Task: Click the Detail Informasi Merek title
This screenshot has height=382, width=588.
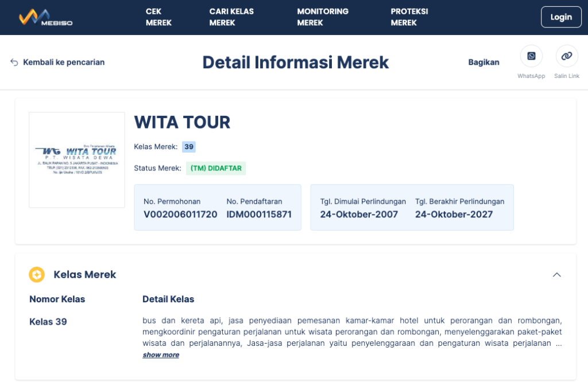Action: click(296, 62)
